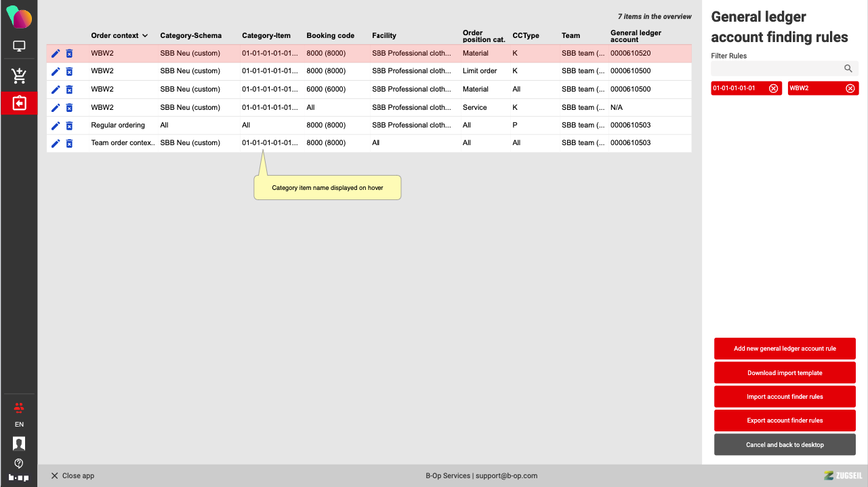Sort by Order context column chevron
This screenshot has height=487, width=868.
[x=145, y=36]
